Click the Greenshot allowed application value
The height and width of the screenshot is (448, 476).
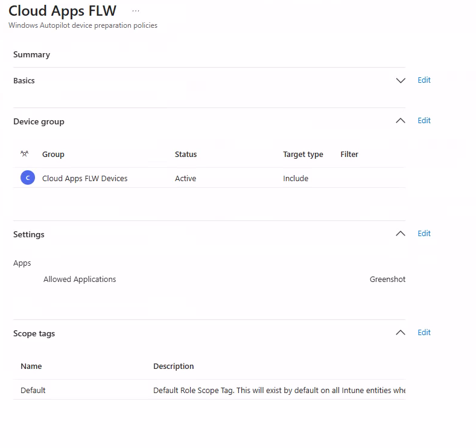click(x=387, y=280)
